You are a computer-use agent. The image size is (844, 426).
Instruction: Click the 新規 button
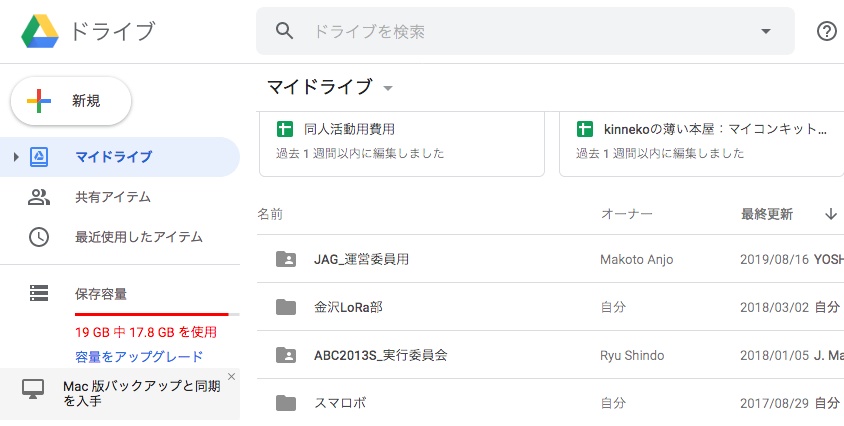pyautogui.click(x=71, y=101)
